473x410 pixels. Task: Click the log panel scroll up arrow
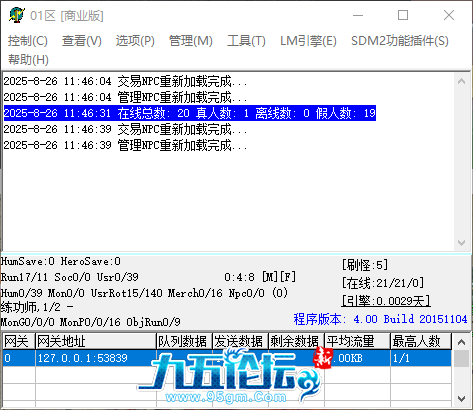461,81
